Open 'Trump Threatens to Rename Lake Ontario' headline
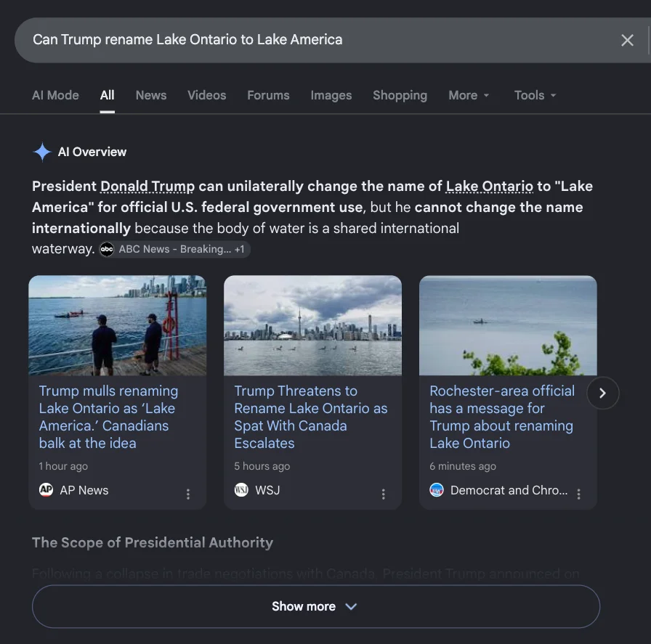This screenshot has width=651, height=644. pyautogui.click(x=310, y=417)
